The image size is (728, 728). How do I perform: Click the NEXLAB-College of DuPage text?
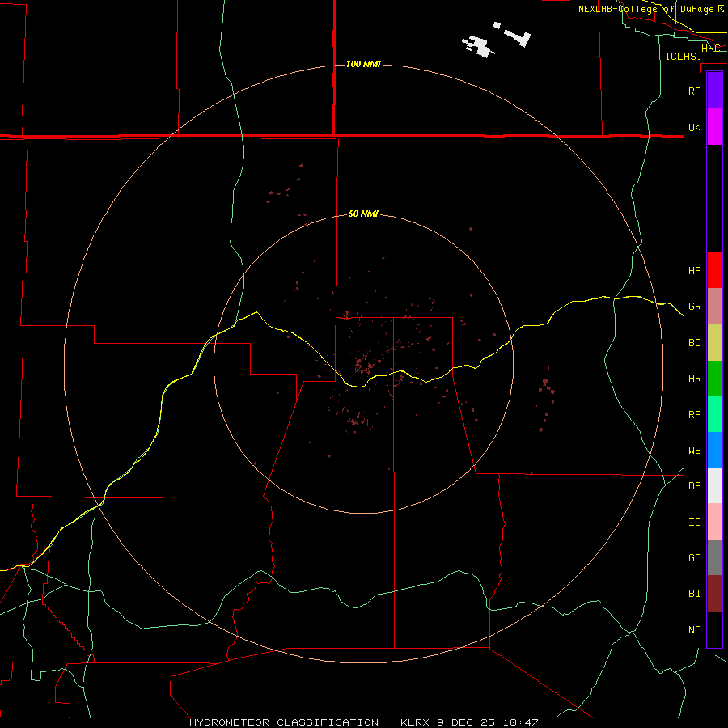pyautogui.click(x=645, y=9)
